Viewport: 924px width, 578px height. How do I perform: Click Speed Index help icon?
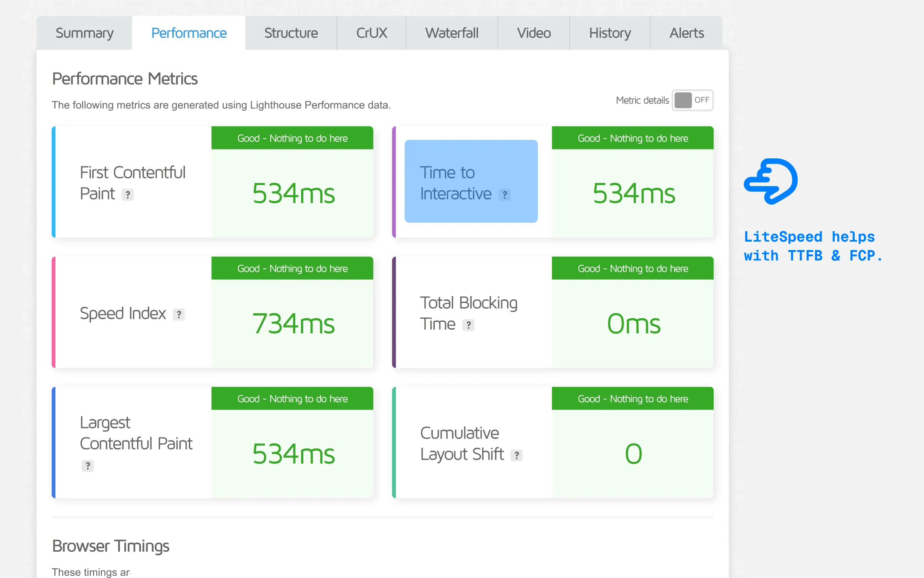tap(179, 314)
